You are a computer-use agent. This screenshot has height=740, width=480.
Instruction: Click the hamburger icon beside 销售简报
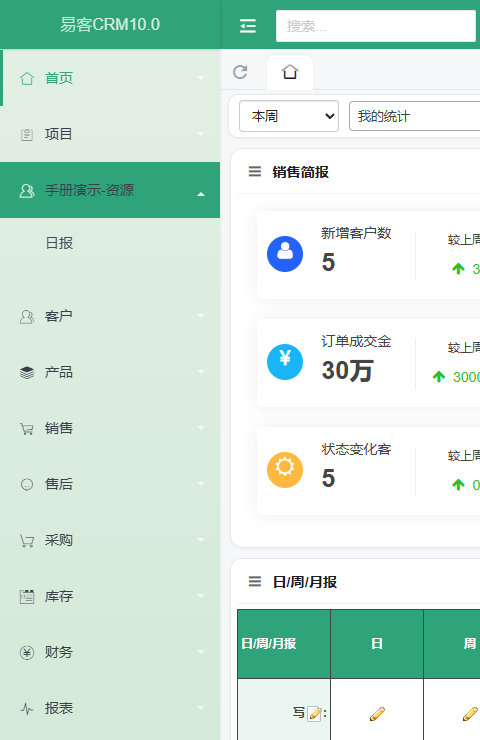[x=255, y=172]
